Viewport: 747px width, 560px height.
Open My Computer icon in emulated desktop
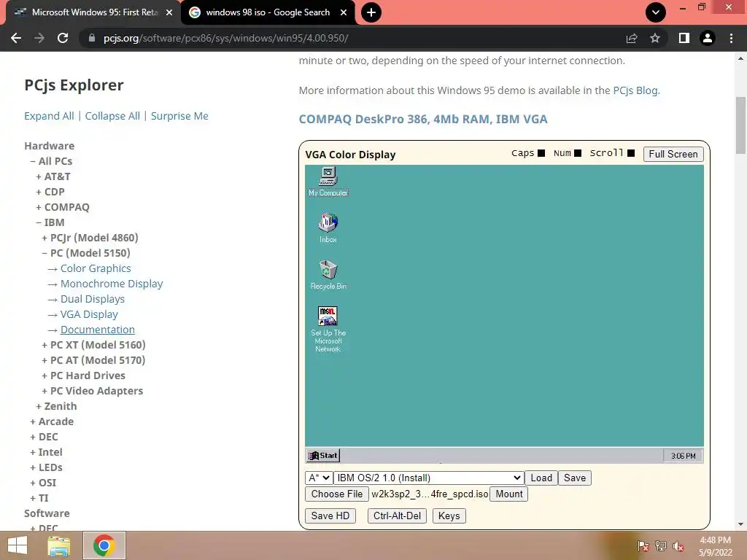click(x=328, y=182)
